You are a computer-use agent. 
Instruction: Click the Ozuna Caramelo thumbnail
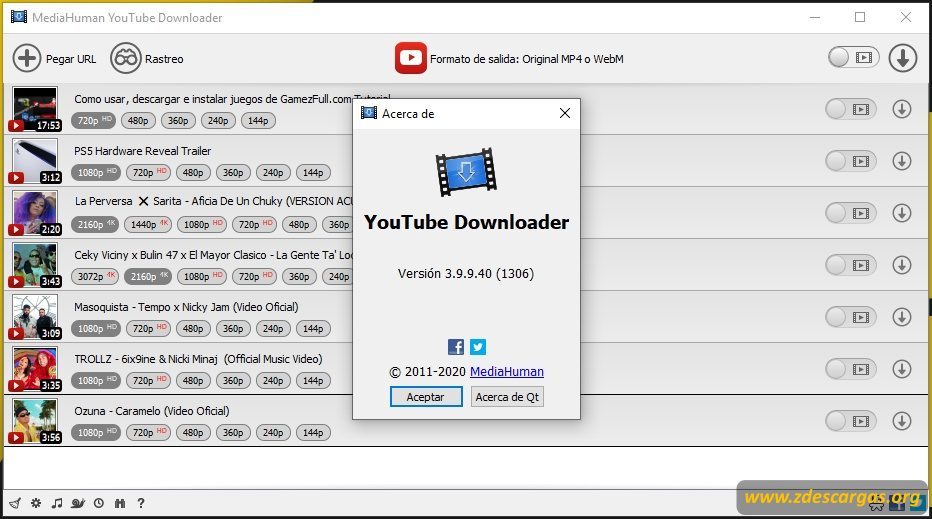[35, 420]
